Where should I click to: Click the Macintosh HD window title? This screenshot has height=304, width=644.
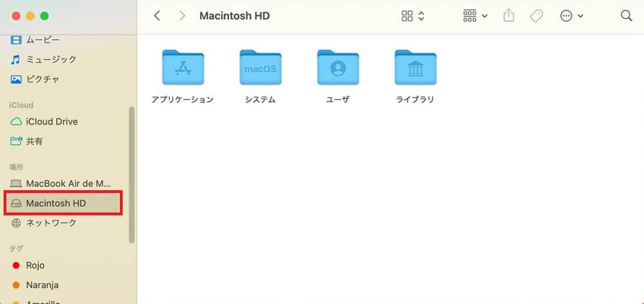pos(235,16)
